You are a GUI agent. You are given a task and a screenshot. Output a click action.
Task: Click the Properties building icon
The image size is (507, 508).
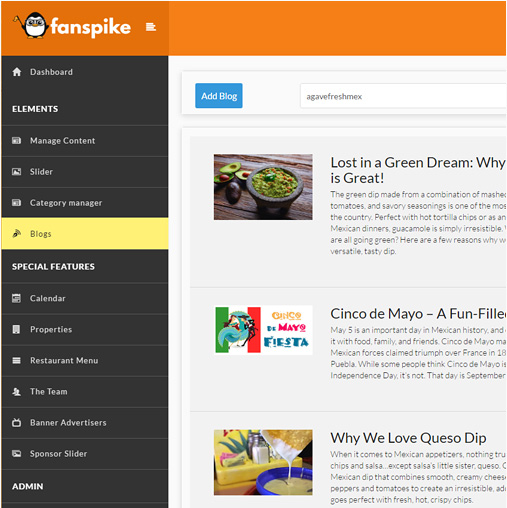16,329
